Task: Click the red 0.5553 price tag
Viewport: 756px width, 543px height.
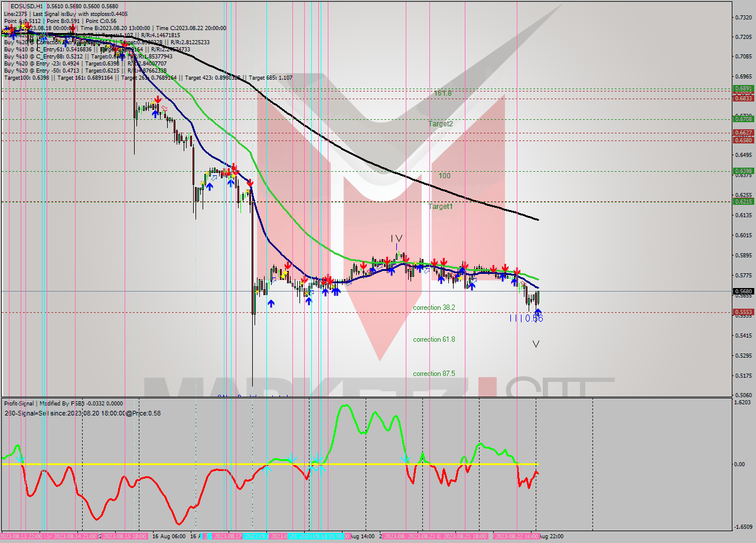Action: (x=742, y=312)
